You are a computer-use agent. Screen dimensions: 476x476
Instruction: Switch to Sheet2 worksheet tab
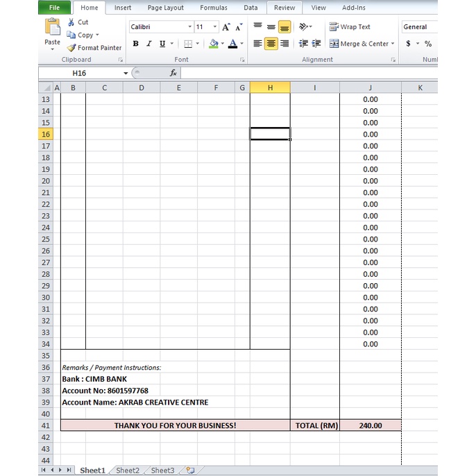[128, 470]
